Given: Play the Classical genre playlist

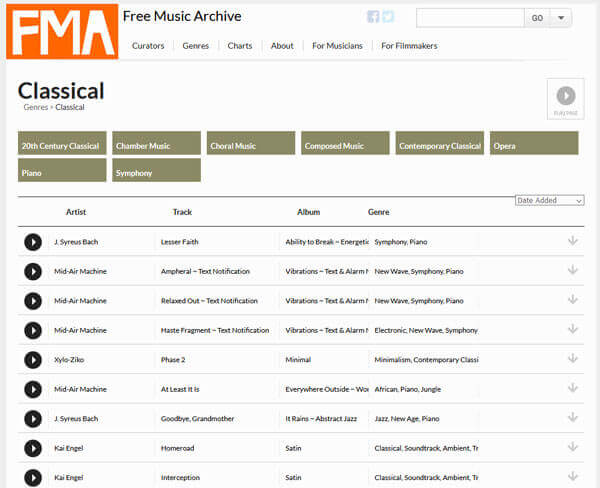Looking at the screenshot, I should click(566, 99).
